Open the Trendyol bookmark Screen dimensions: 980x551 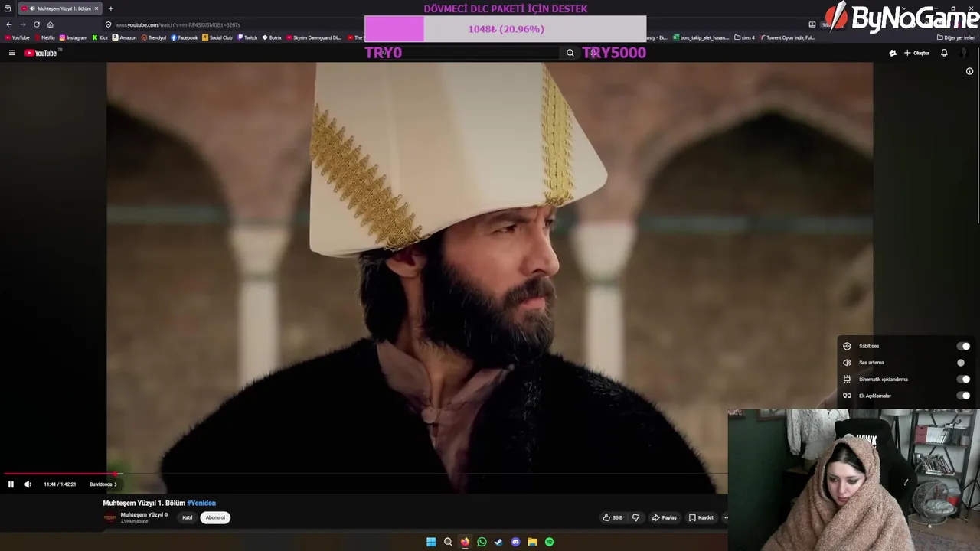coord(154,37)
